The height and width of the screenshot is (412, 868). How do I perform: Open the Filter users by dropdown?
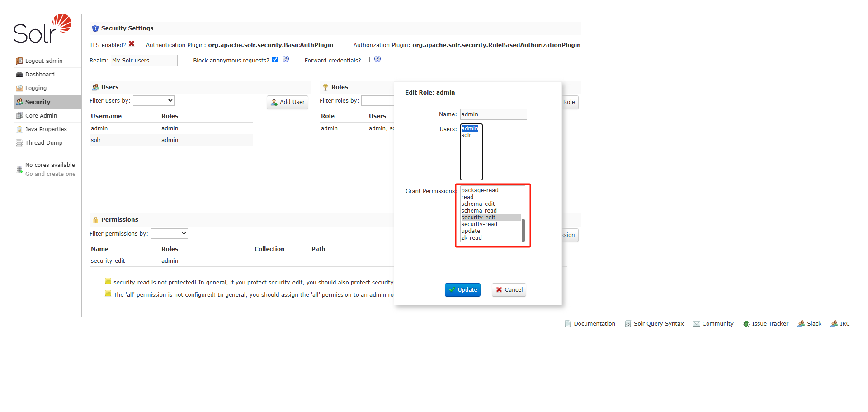(x=154, y=101)
